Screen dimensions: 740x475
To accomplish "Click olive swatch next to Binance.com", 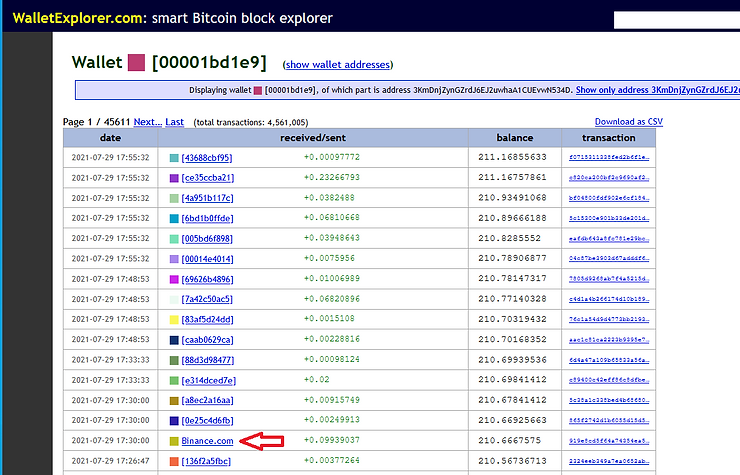I will point(174,441).
